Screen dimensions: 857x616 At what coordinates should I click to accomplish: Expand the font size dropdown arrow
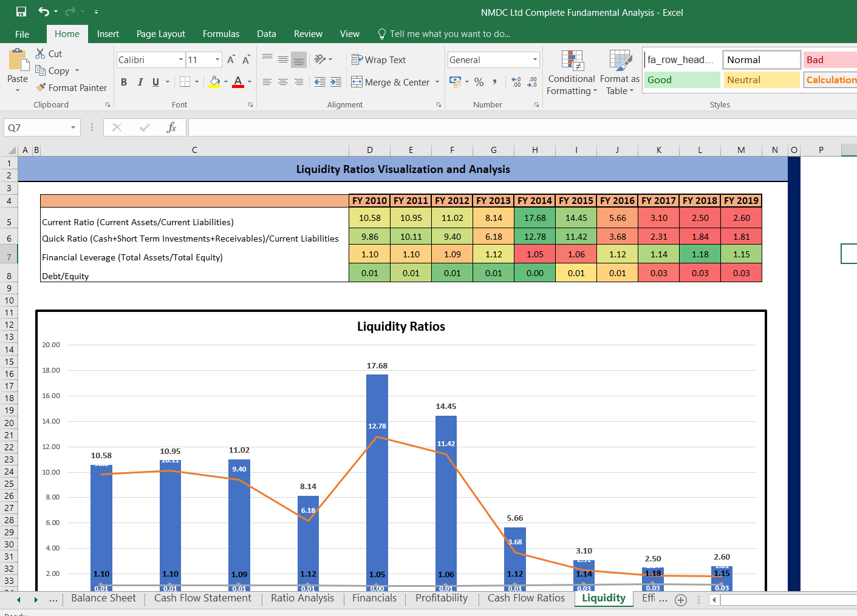(217, 59)
